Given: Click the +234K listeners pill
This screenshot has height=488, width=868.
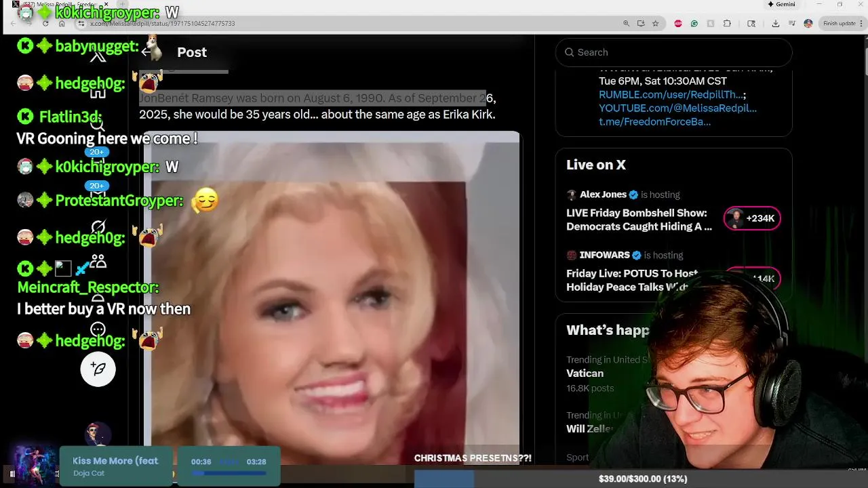Looking at the screenshot, I should [x=752, y=218].
